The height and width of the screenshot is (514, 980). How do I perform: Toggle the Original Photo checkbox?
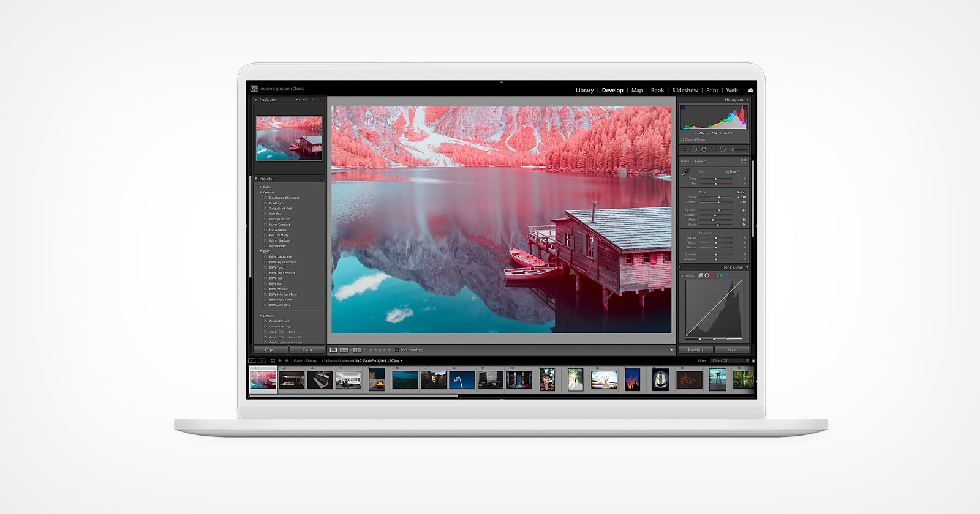[x=682, y=140]
